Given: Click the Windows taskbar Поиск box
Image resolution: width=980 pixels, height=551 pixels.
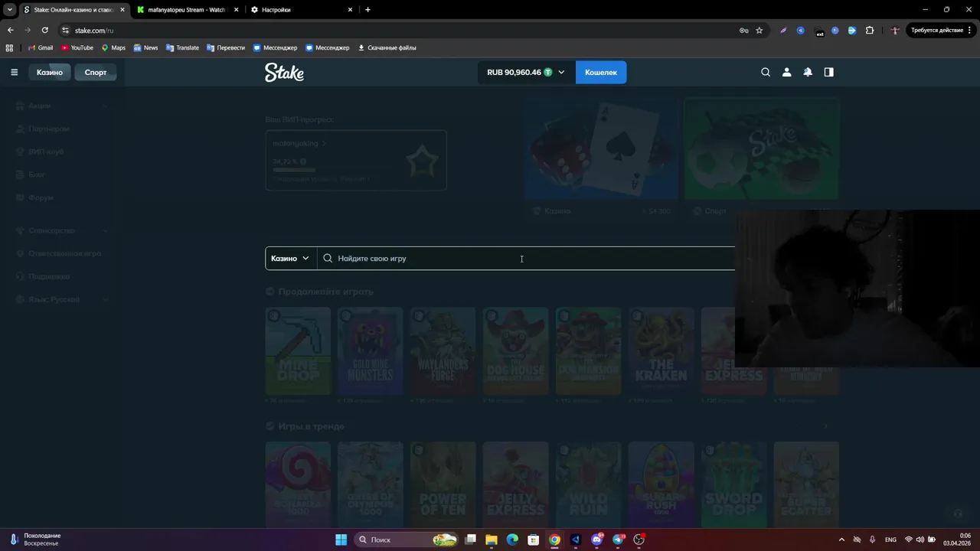Looking at the screenshot, I should click(x=407, y=540).
